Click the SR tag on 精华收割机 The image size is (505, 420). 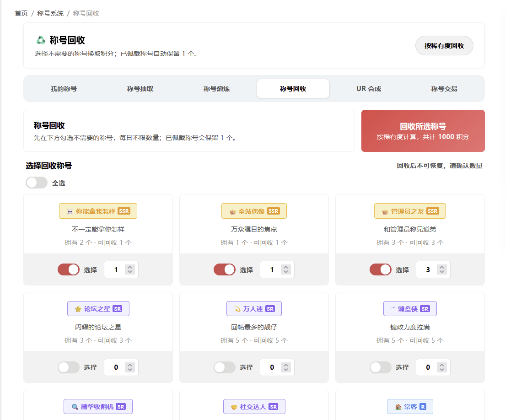tap(120, 407)
